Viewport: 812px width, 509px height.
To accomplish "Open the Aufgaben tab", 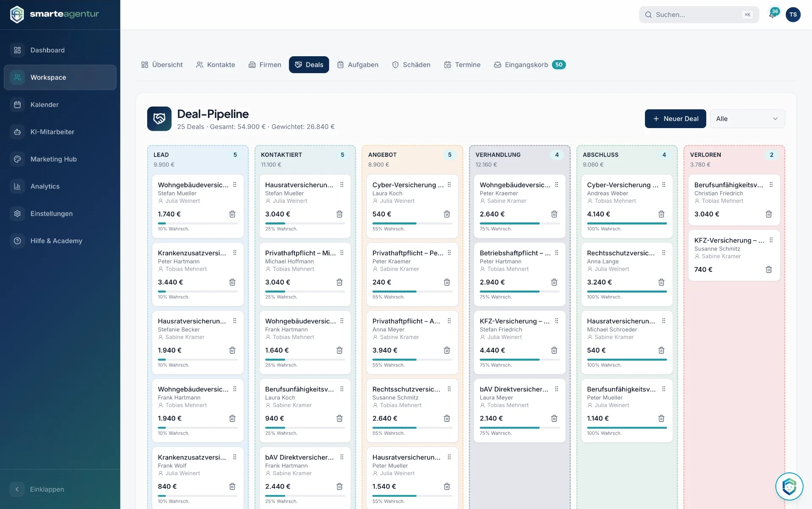I will click(358, 65).
